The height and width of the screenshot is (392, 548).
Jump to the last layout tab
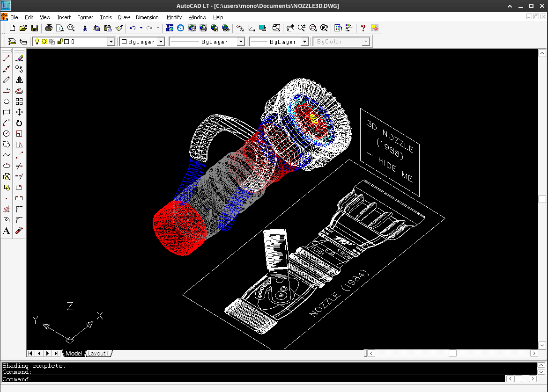point(56,354)
